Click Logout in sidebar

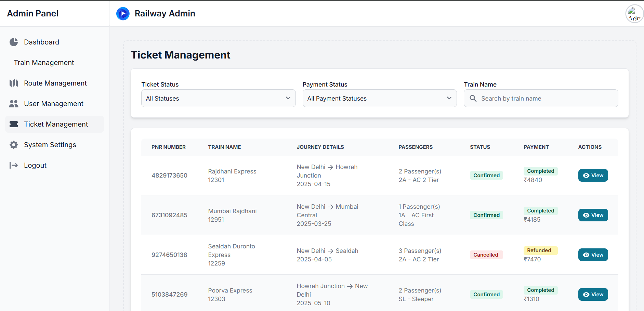pyautogui.click(x=55, y=165)
